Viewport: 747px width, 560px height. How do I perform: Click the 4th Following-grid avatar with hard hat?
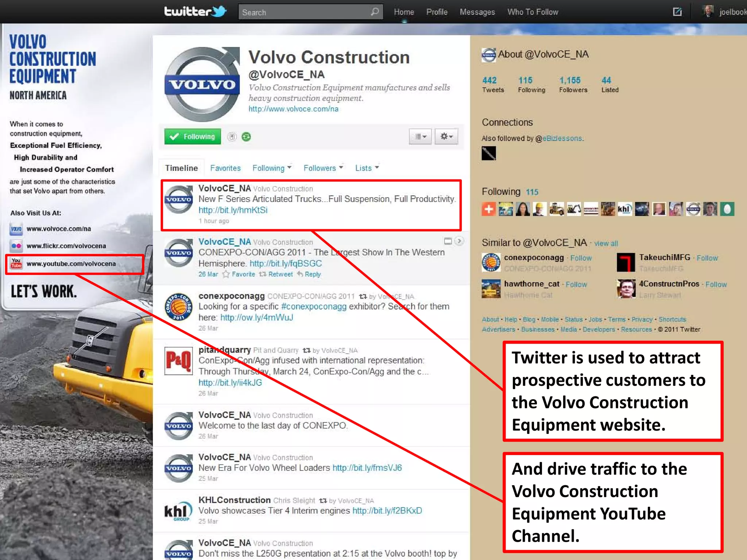540,209
